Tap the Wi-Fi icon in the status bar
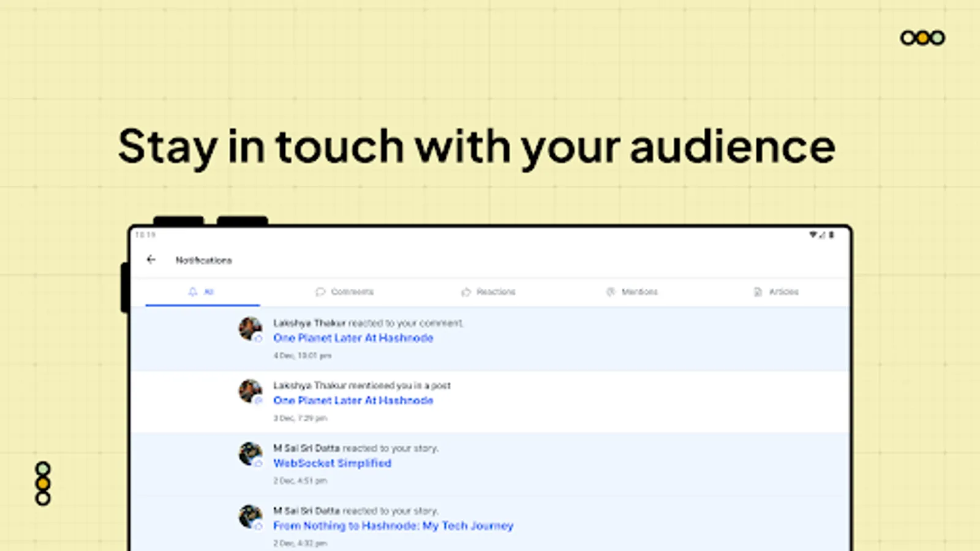Image resolution: width=980 pixels, height=551 pixels. point(813,234)
